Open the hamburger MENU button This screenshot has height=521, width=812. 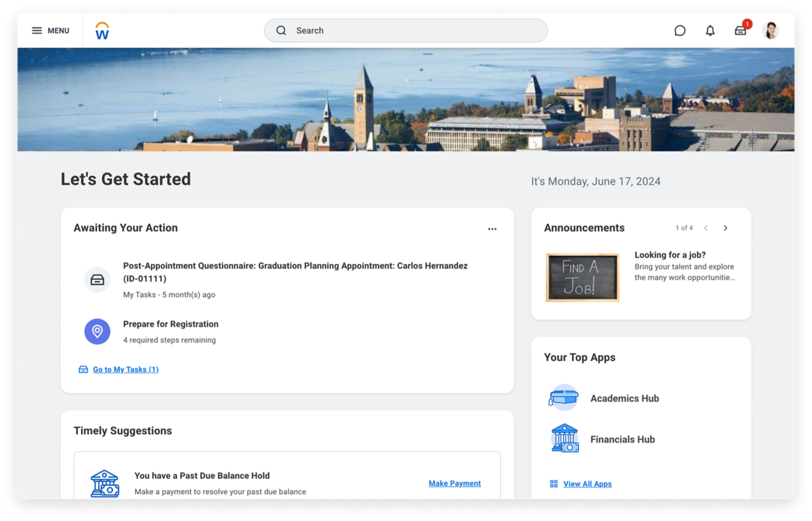50,31
